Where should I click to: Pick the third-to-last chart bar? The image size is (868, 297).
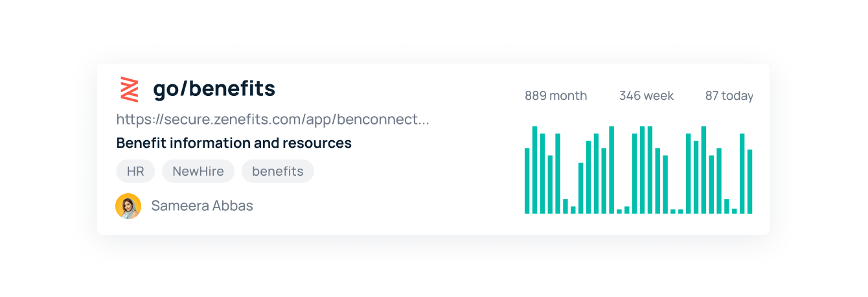[x=735, y=211]
